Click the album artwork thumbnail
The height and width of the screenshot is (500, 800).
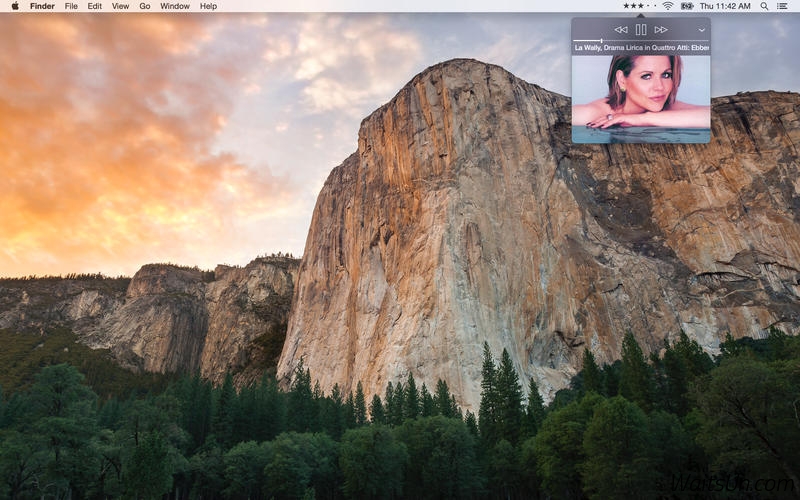click(641, 98)
